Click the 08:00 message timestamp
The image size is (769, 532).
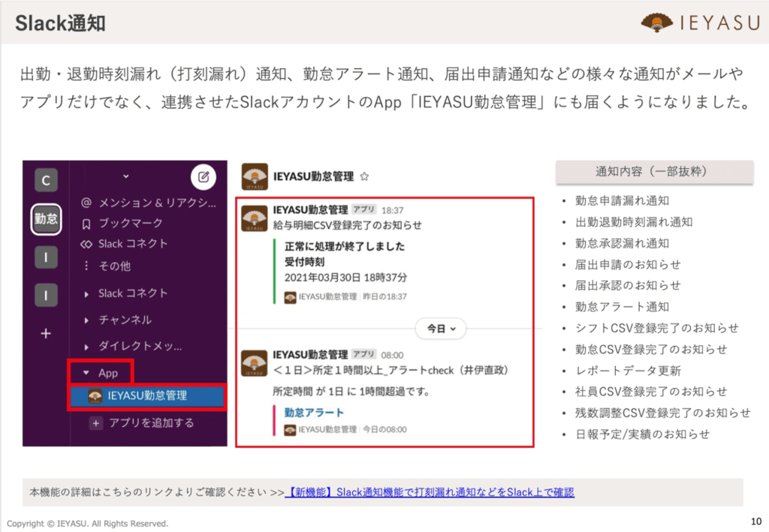point(392,355)
